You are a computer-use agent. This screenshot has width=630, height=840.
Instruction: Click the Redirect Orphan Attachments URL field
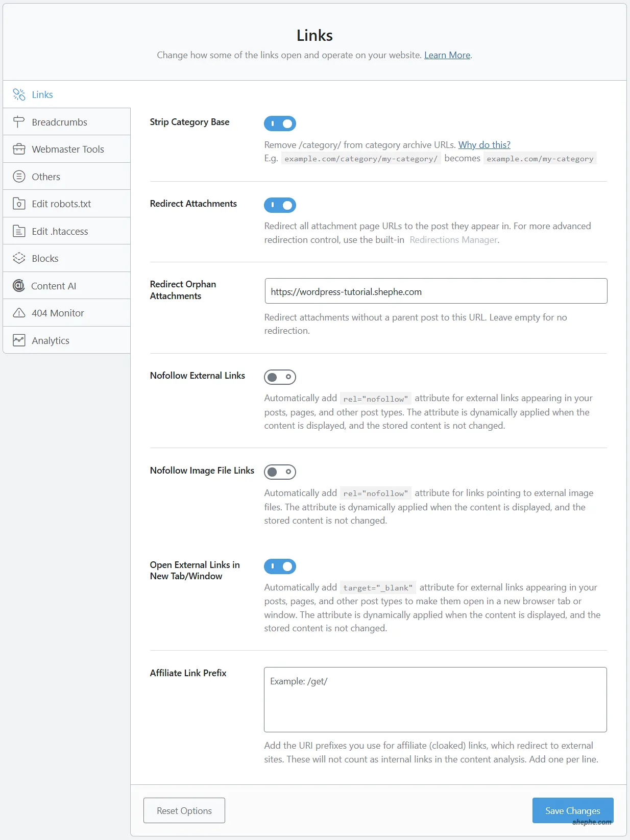pyautogui.click(x=435, y=291)
